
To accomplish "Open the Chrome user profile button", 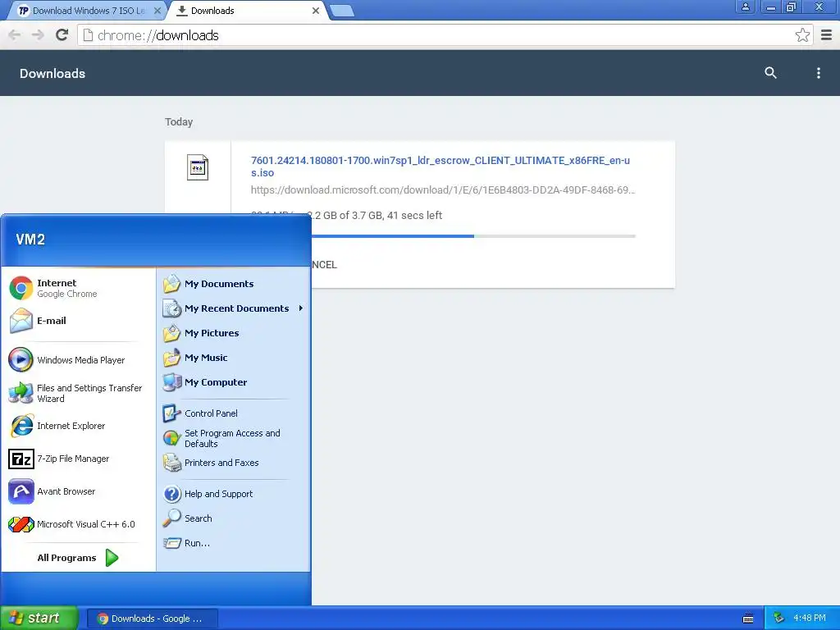I will (745, 7).
